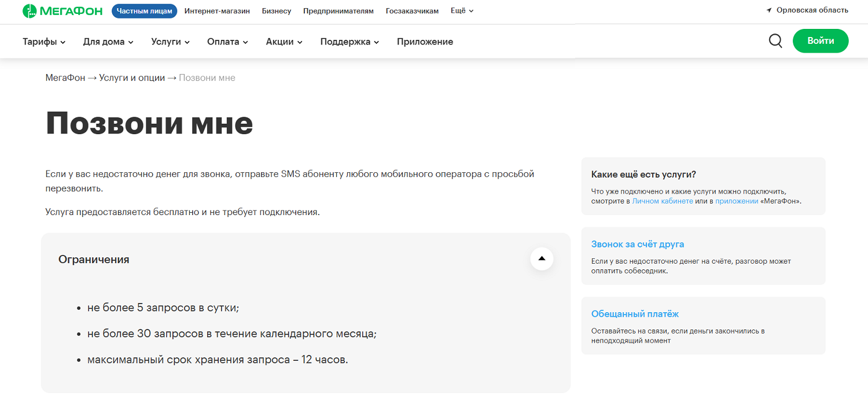The height and width of the screenshot is (407, 868).
Task: Open the Личном кабинете link
Action: pyautogui.click(x=663, y=201)
